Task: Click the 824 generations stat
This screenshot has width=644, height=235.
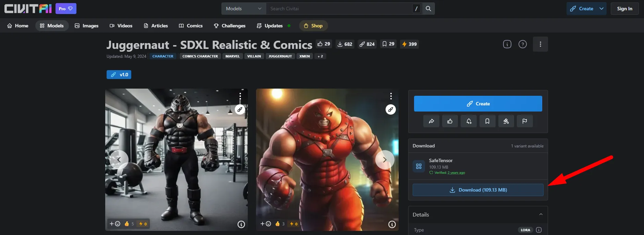Action: [367, 44]
